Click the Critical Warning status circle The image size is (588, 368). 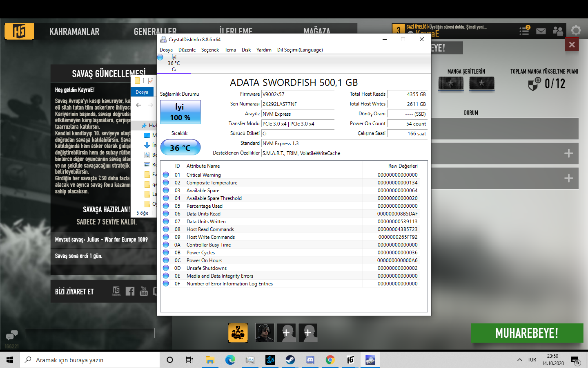pos(166,175)
